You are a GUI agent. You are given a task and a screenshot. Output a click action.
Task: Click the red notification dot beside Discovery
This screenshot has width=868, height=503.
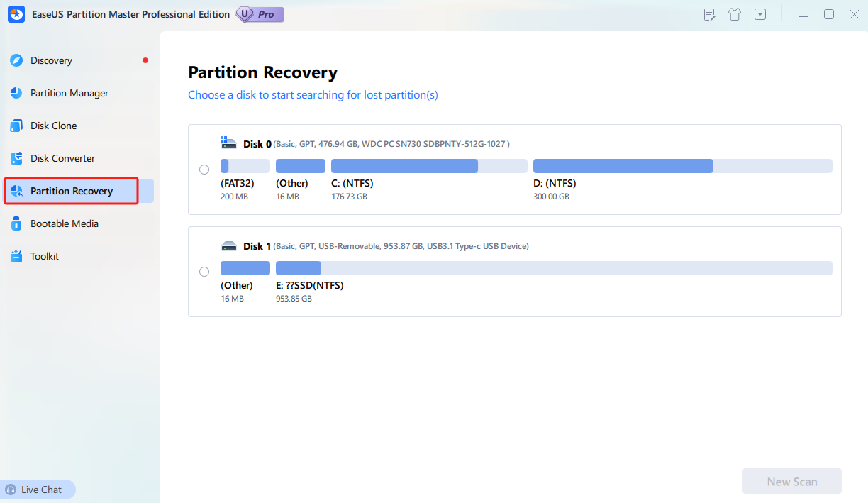coord(145,60)
